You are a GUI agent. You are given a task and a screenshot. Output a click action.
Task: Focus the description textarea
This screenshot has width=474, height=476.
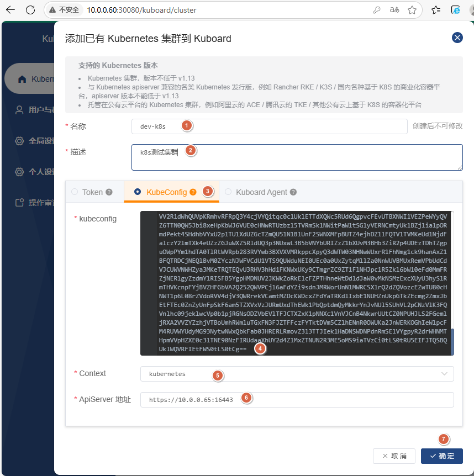click(297, 157)
